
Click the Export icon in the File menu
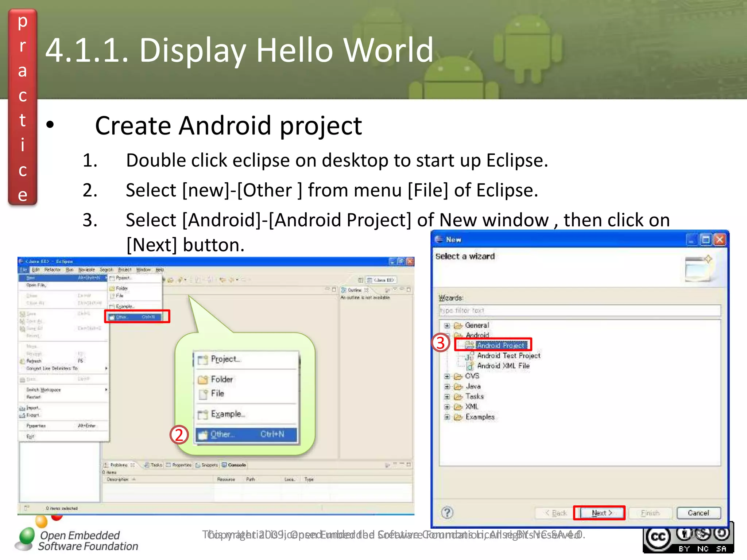(23, 415)
